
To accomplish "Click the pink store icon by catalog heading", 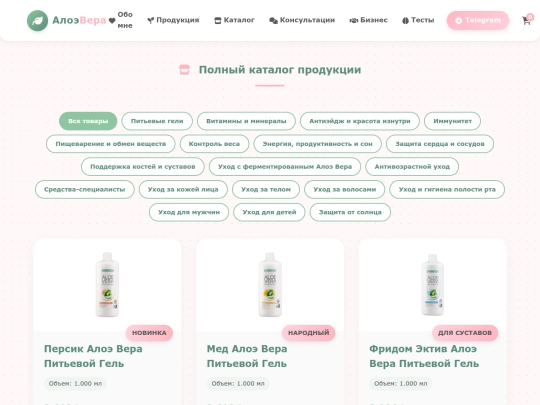I will tap(184, 70).
